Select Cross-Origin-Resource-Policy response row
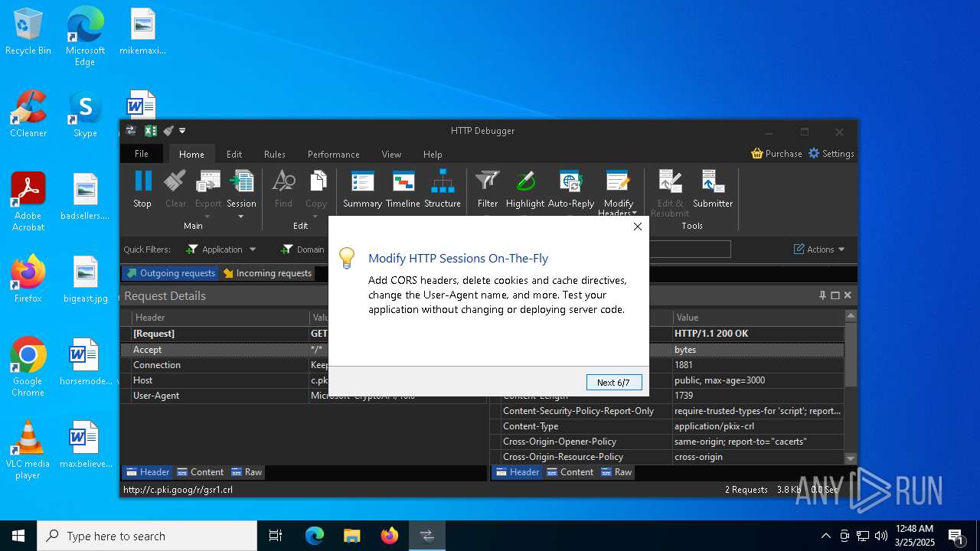The height and width of the screenshot is (551, 980). [x=668, y=457]
